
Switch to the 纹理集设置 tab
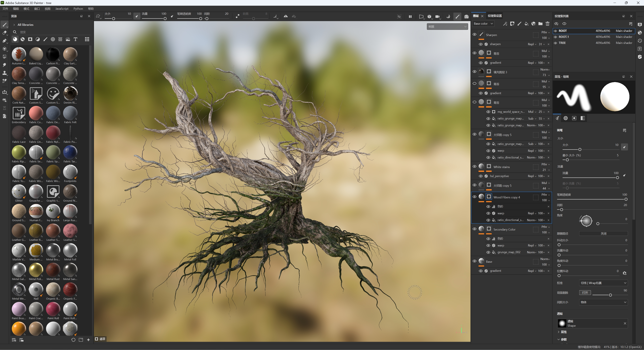pyautogui.click(x=494, y=16)
